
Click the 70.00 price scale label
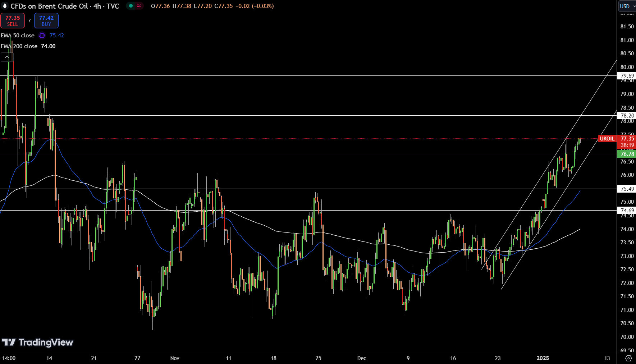click(627, 337)
